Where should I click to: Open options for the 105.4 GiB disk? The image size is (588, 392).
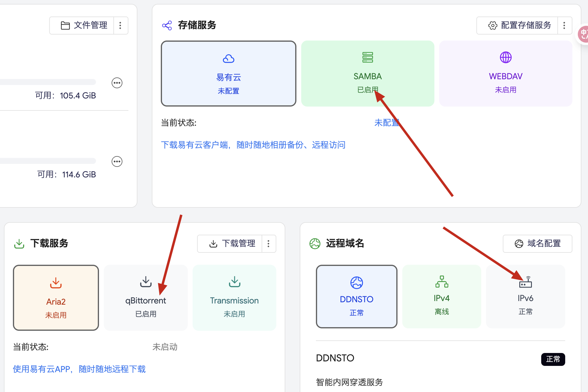tap(117, 83)
